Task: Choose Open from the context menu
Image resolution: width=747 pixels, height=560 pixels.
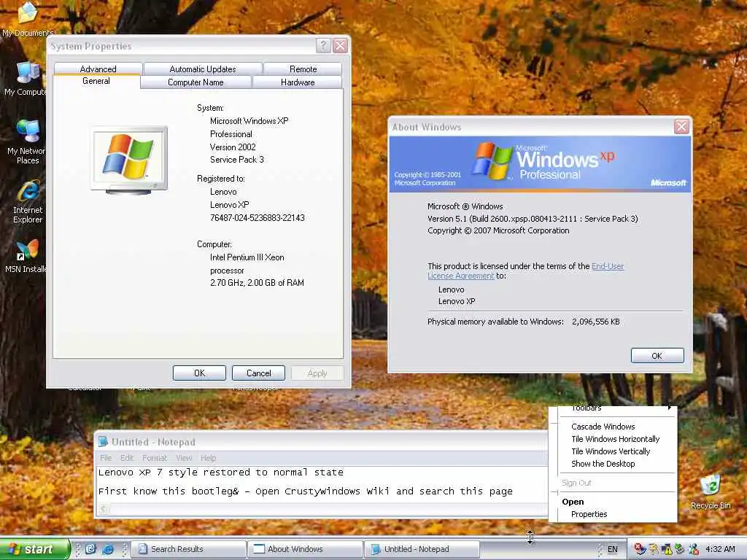Action: click(x=573, y=502)
